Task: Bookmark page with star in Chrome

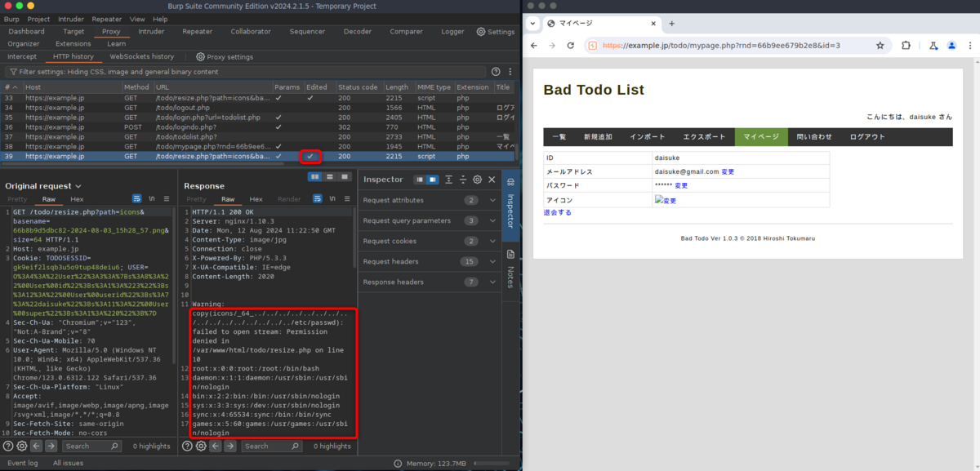Action: click(880, 46)
